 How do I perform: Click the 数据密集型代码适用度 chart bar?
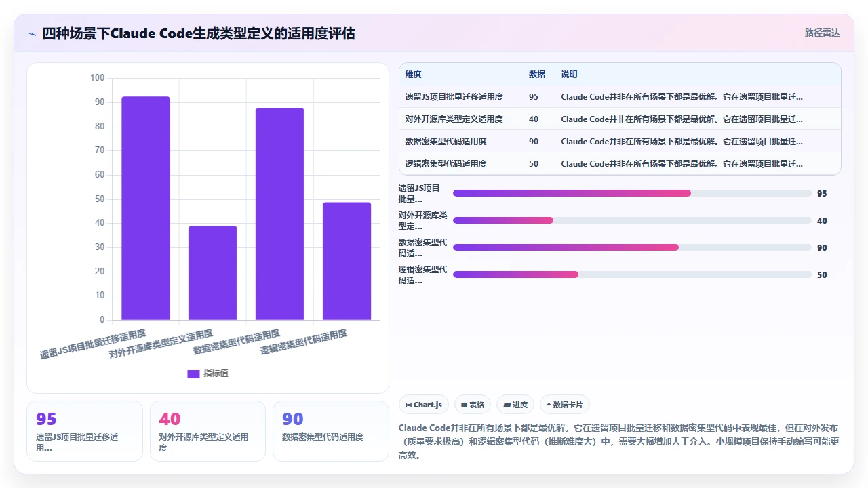[280, 214]
